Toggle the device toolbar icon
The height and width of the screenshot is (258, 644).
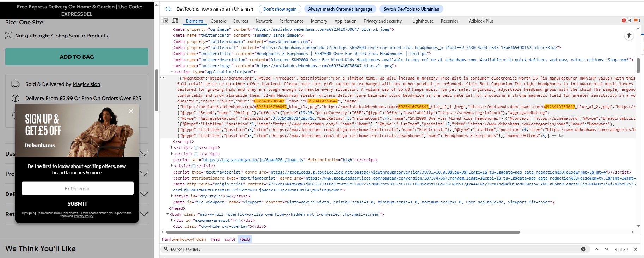pos(175,21)
